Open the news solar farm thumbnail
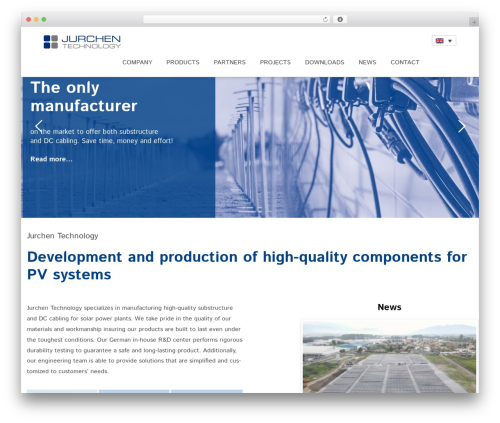This screenshot has width=500, height=423. (x=389, y=357)
